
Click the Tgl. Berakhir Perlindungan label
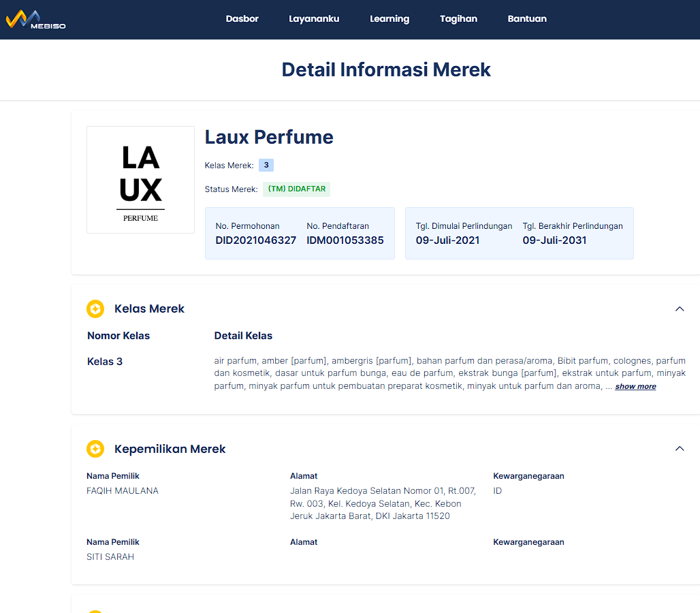pyautogui.click(x=572, y=226)
